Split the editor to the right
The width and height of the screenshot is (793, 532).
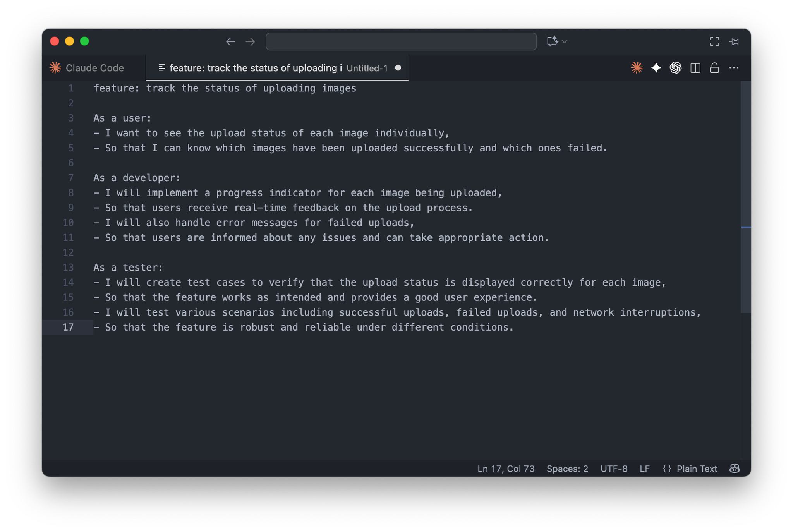click(x=695, y=68)
